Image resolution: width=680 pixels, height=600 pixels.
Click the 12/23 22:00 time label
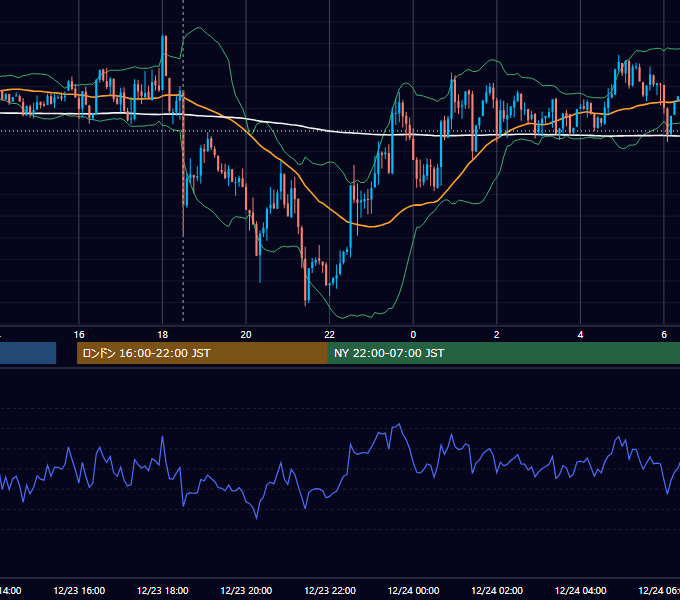(330, 590)
